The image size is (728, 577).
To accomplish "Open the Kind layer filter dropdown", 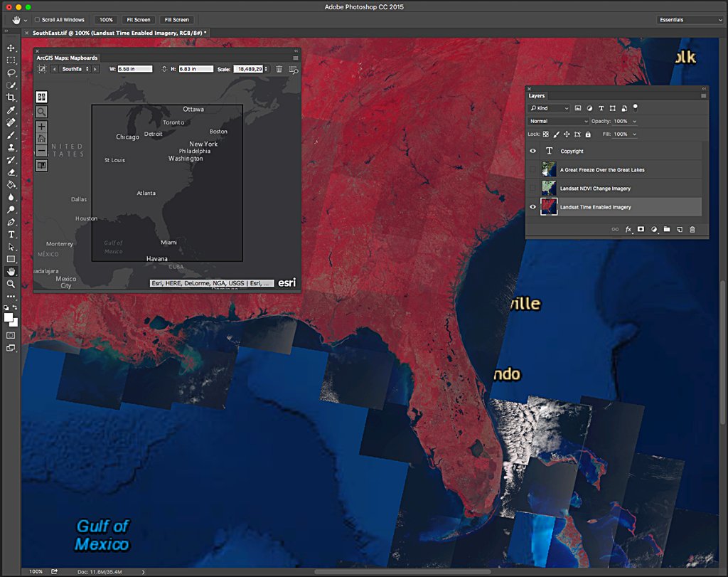I will pos(549,108).
